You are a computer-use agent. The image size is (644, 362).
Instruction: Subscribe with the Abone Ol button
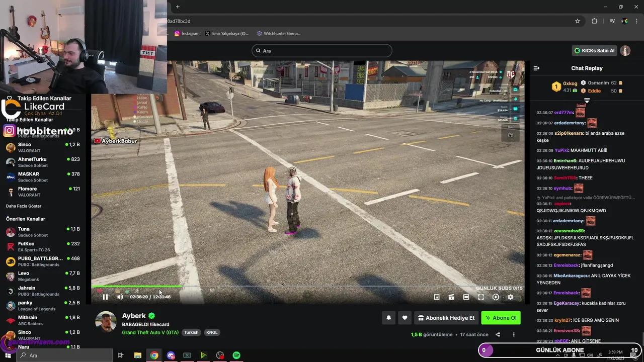click(x=501, y=318)
